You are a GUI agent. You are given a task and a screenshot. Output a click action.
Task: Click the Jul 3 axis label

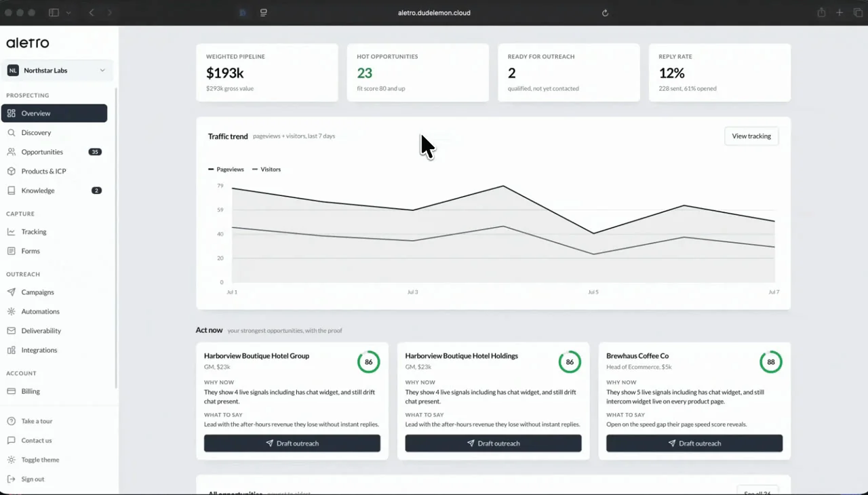tap(412, 292)
